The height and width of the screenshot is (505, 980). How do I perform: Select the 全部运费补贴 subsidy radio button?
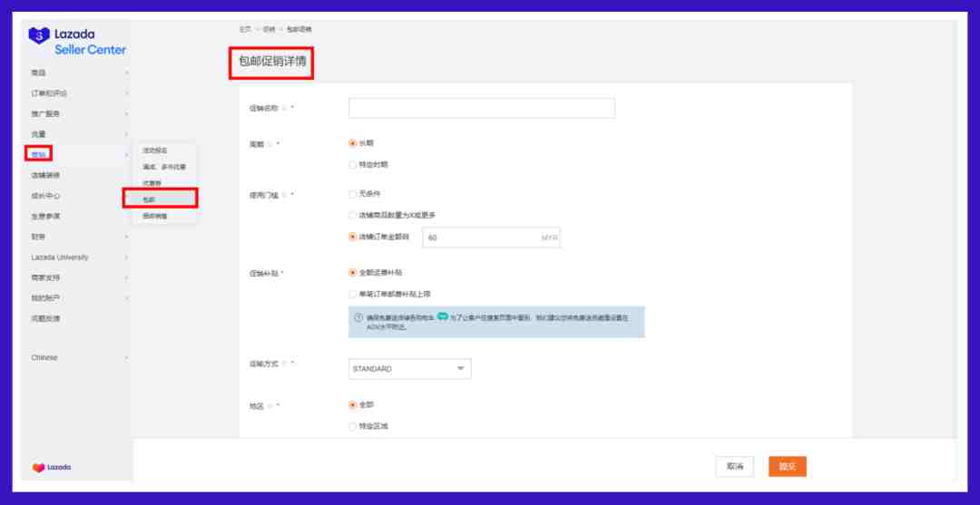352,273
